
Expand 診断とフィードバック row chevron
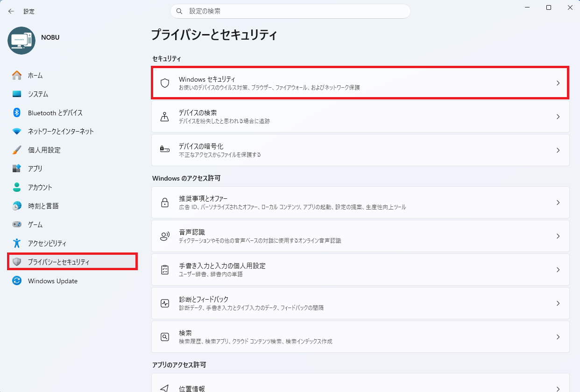point(558,303)
